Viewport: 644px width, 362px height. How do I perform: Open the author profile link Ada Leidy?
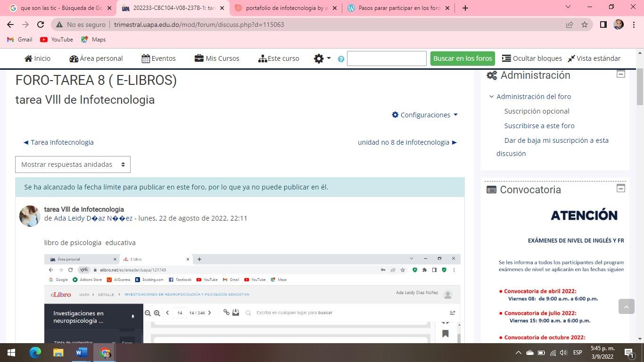click(x=93, y=218)
